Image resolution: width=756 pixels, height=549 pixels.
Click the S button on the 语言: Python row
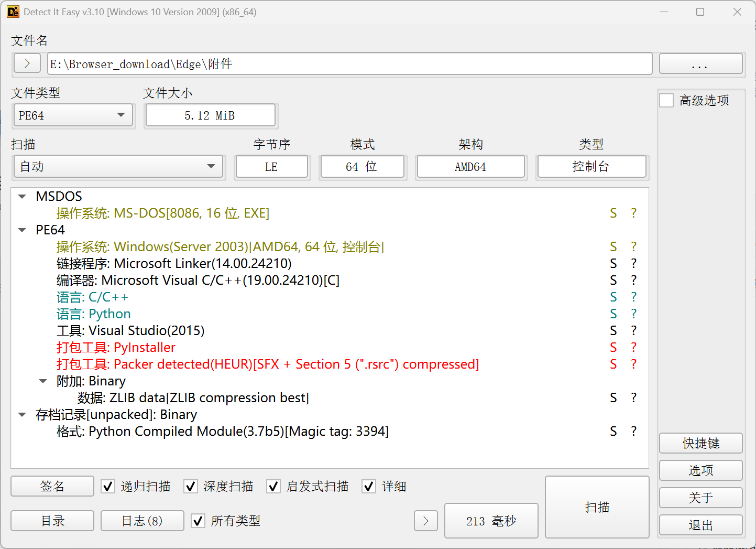tap(613, 314)
